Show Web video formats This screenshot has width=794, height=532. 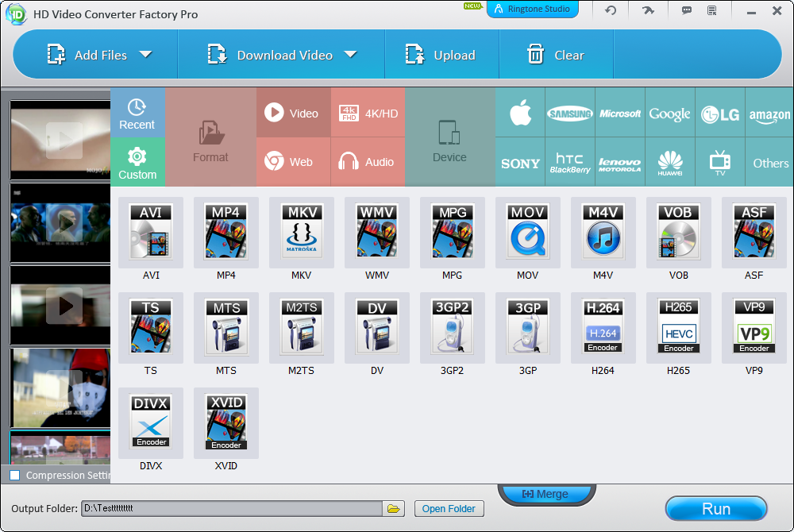(294, 162)
